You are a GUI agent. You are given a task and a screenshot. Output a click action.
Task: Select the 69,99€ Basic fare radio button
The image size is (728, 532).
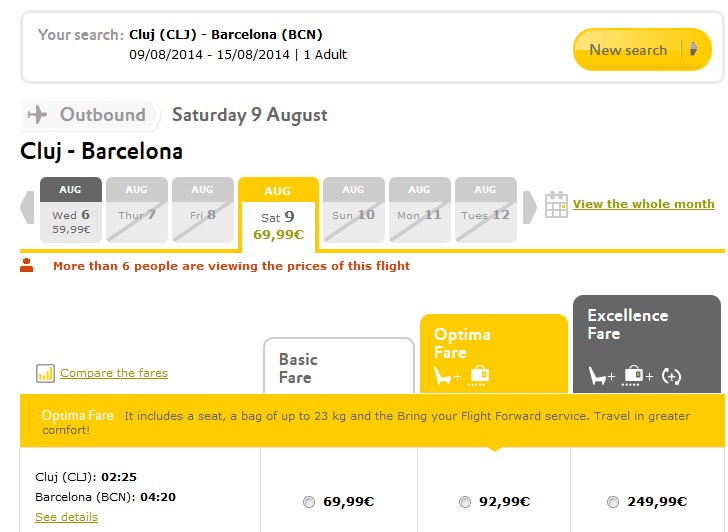pyautogui.click(x=308, y=502)
